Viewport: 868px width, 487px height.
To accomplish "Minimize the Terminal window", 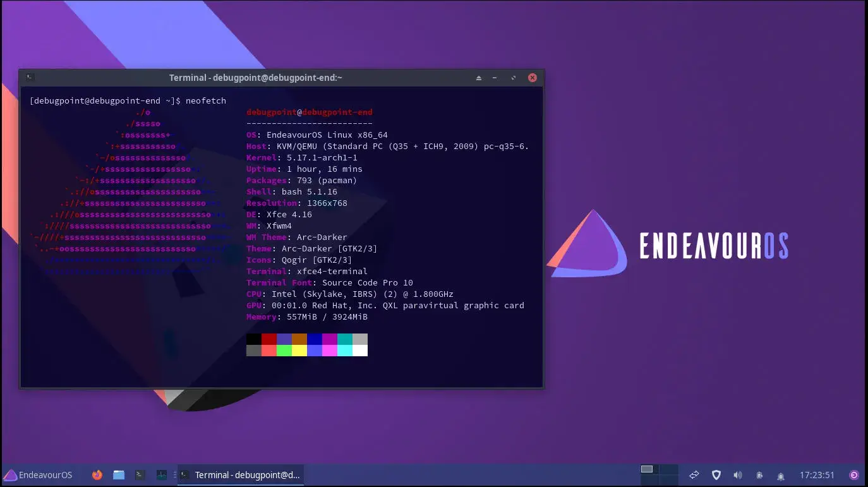I will [x=495, y=78].
